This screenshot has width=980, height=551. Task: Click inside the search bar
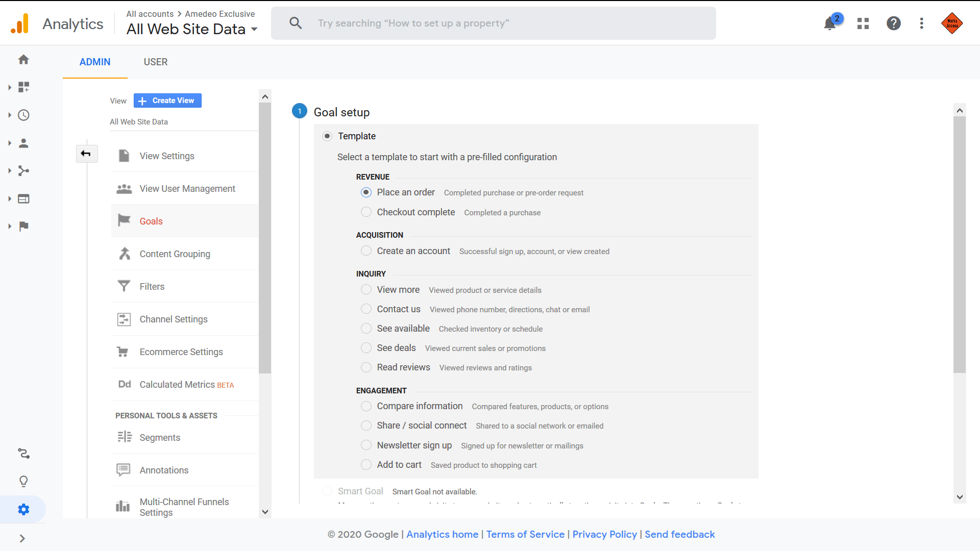tap(493, 23)
